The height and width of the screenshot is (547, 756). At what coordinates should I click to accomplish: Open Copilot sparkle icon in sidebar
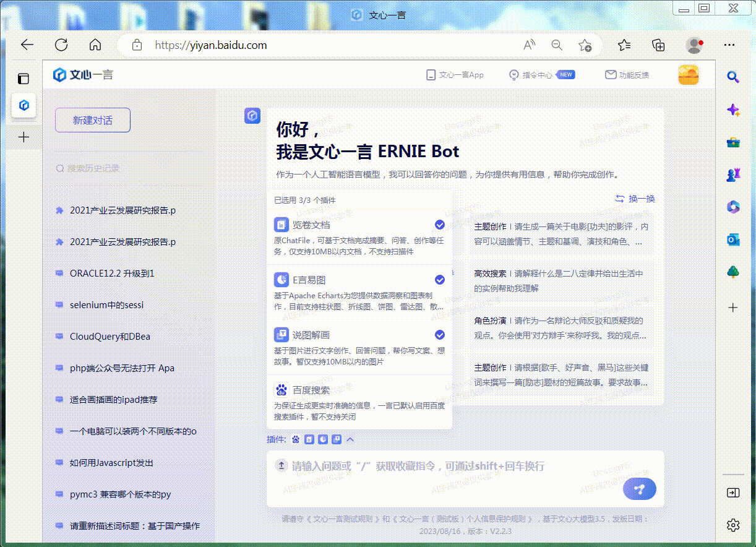(733, 110)
